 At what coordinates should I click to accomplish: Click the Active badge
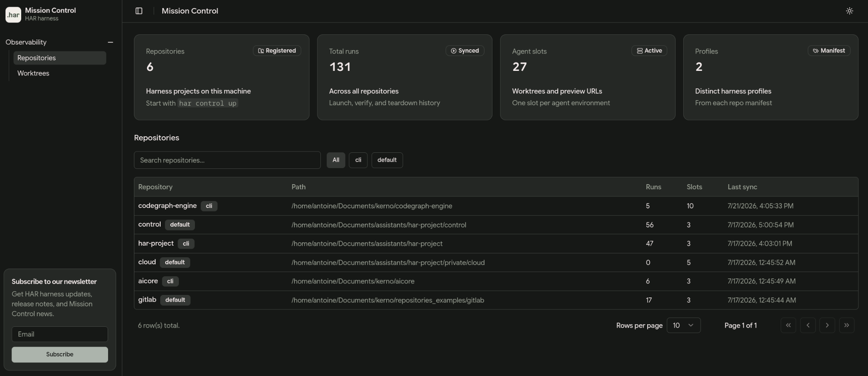click(x=649, y=51)
